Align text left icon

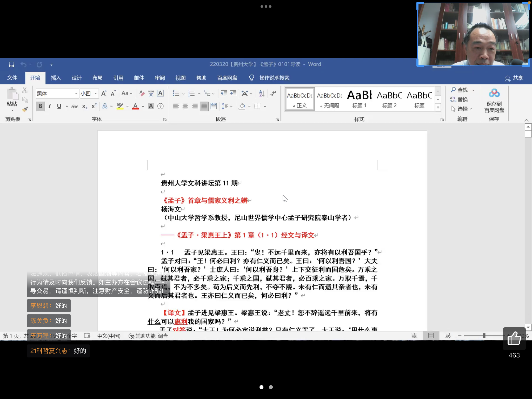[176, 106]
